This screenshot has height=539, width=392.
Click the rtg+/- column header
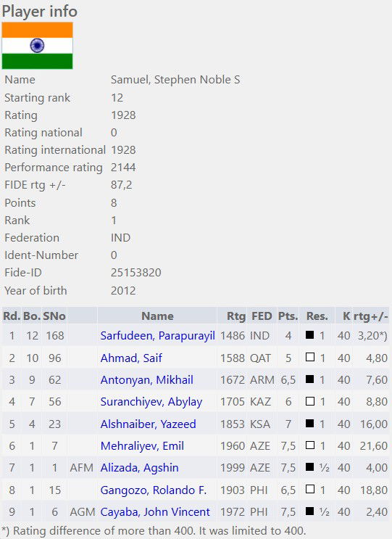pos(371,316)
